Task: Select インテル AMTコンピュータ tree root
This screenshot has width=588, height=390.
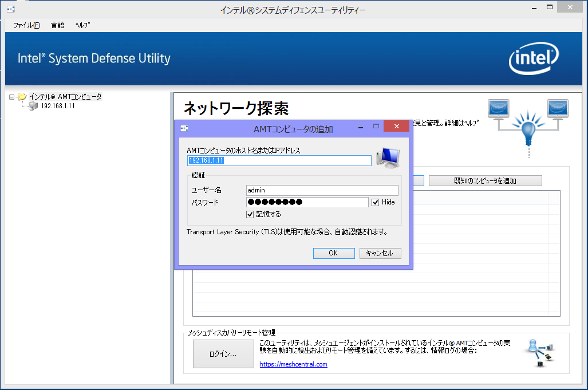Action: tap(65, 97)
